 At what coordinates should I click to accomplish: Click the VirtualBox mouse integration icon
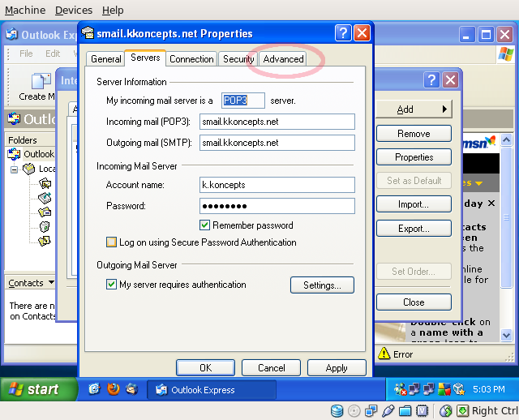coord(445,411)
